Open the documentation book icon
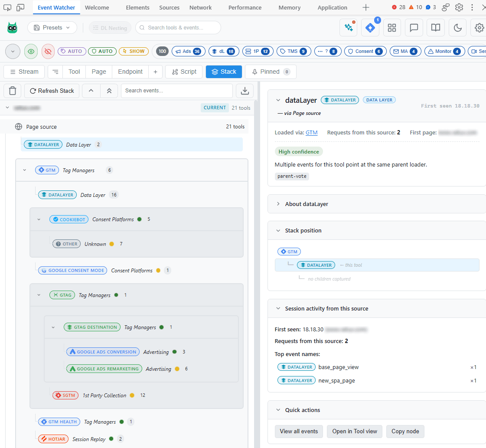Screen dimensions: 486x448 [x=435, y=28]
